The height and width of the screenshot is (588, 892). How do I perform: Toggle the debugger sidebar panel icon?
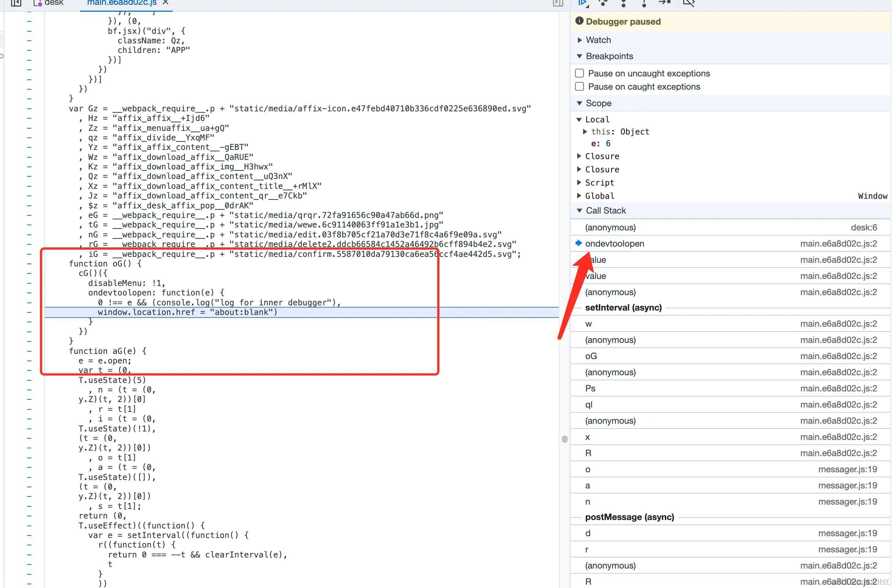coord(558,3)
